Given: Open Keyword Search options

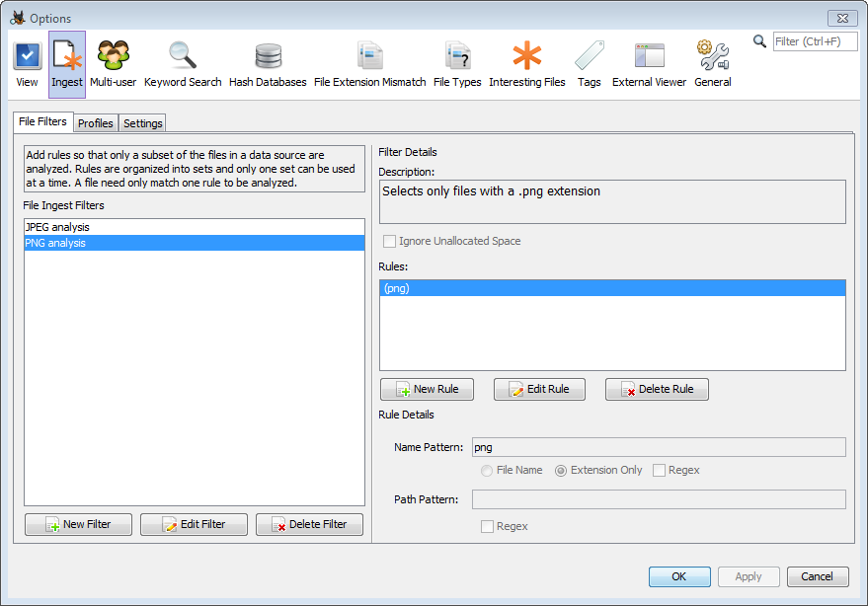Looking at the screenshot, I should coord(183,64).
